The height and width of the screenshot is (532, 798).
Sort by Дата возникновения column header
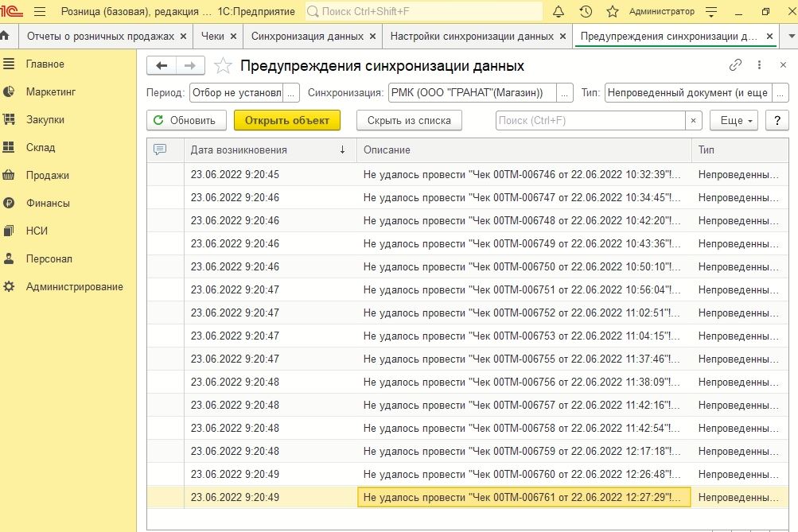(x=239, y=150)
